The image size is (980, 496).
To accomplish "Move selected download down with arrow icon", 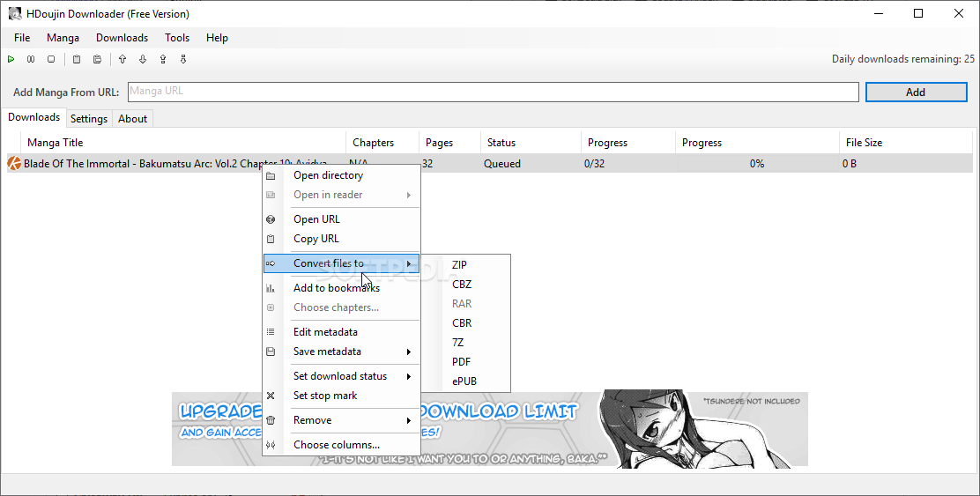I will point(143,59).
